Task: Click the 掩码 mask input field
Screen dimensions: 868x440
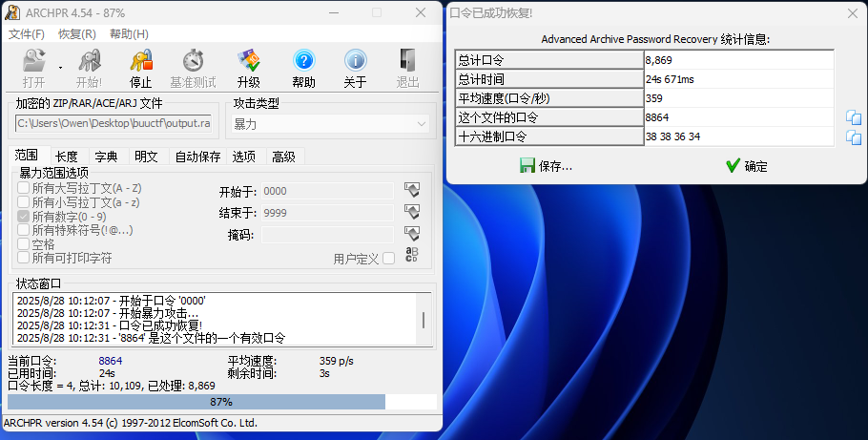Action: [x=327, y=235]
